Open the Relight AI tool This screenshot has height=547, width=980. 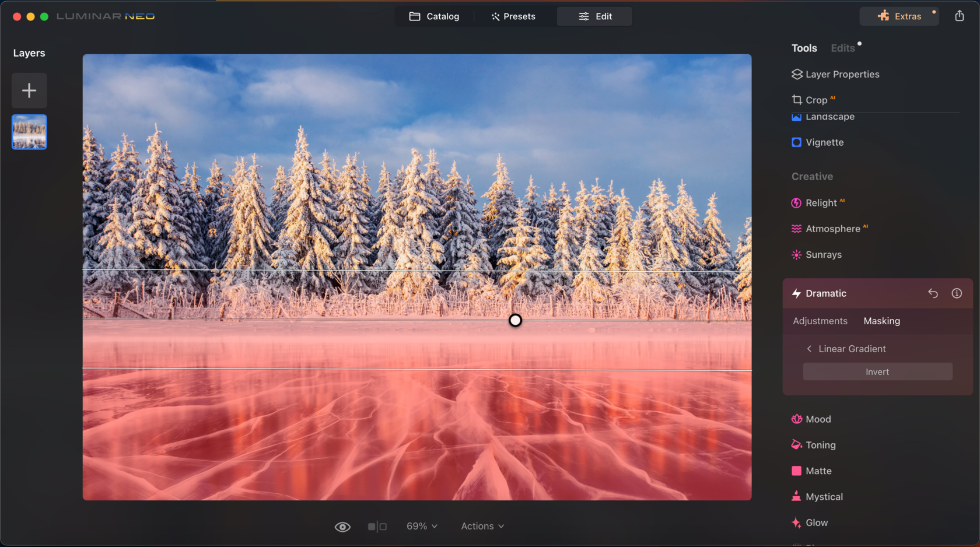[x=821, y=202]
